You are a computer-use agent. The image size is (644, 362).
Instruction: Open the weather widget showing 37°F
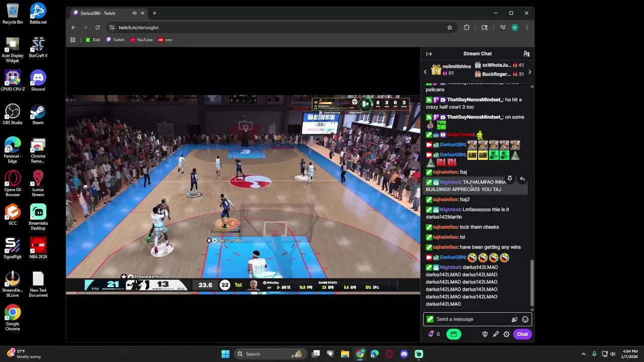(x=24, y=354)
